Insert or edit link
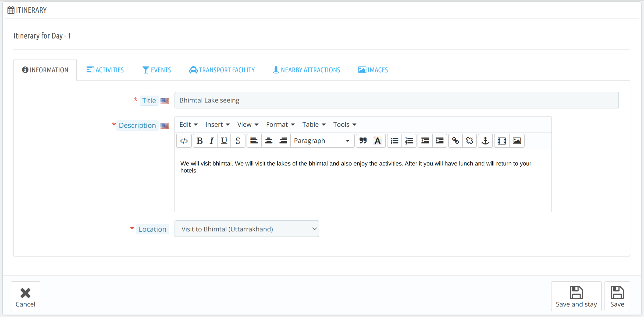 coord(456,141)
